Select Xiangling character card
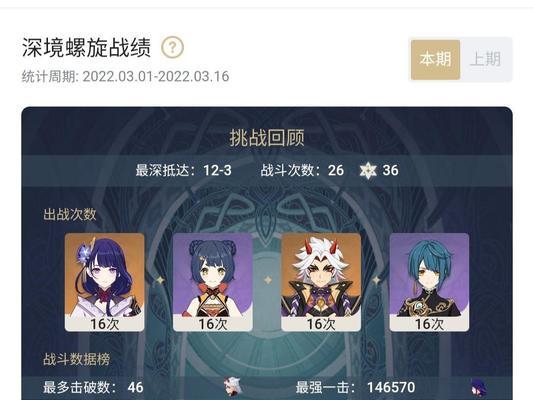534x400 pixels. pos(213,282)
